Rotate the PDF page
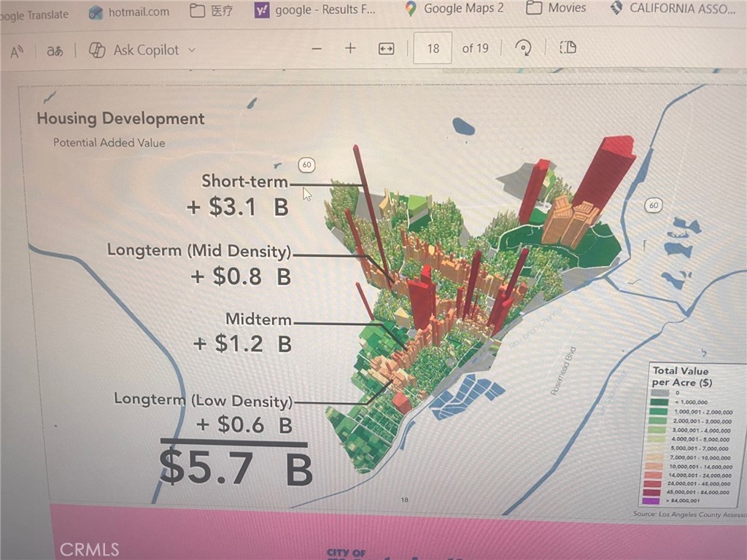Viewport: 747px width, 560px height. click(x=523, y=48)
